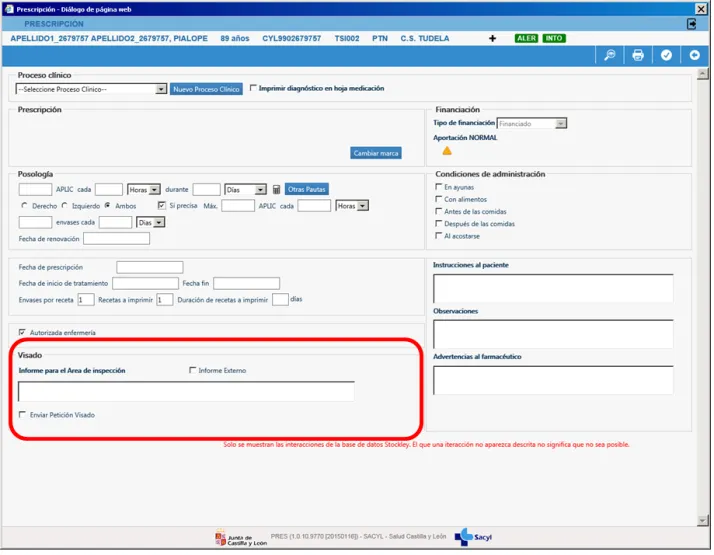Click the green ALER badge
The image size is (714, 555).
pyautogui.click(x=526, y=38)
